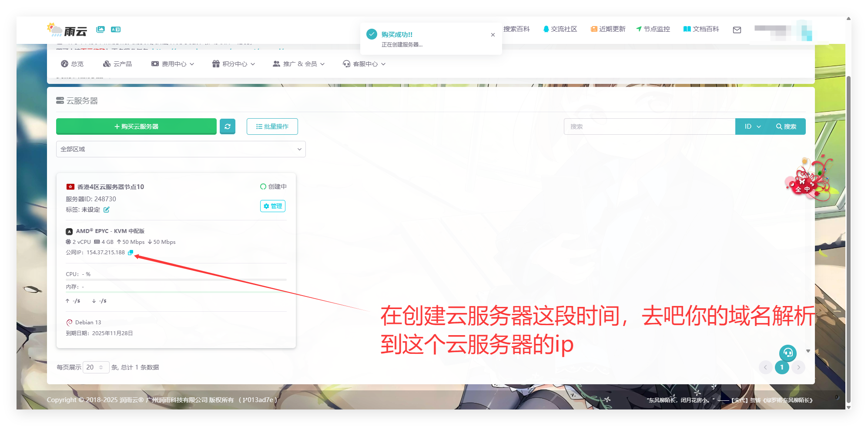868x426 pixels.
Task: Click the 购买云服务器 green button
Action: point(136,126)
